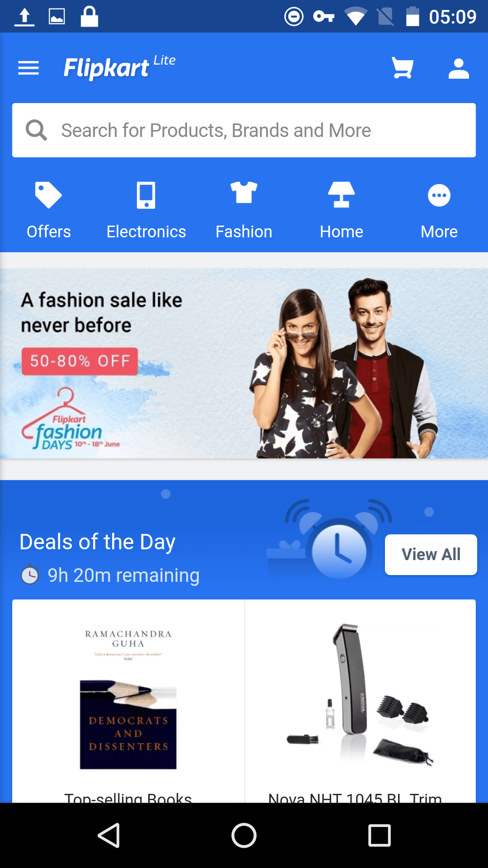Screen dimensions: 488x868
Task: Click the search magnifier icon
Action: (x=37, y=130)
